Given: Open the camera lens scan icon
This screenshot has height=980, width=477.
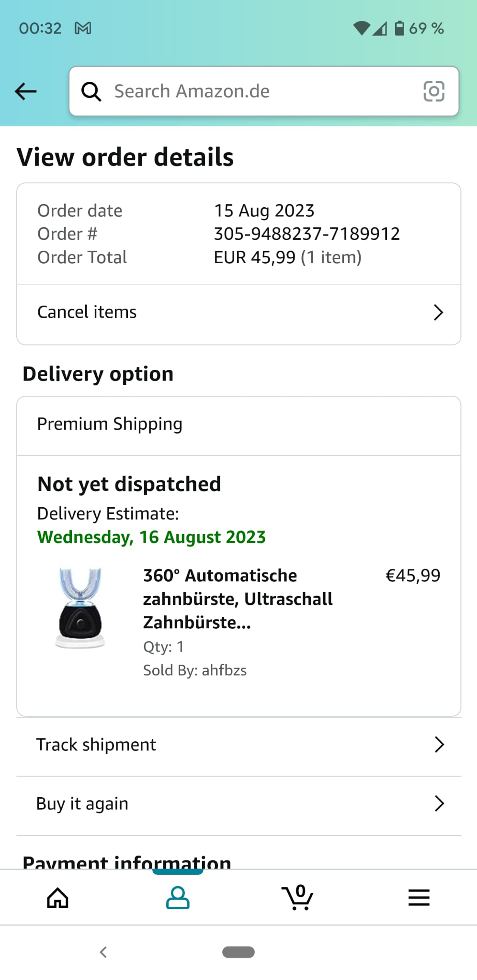Looking at the screenshot, I should [434, 91].
